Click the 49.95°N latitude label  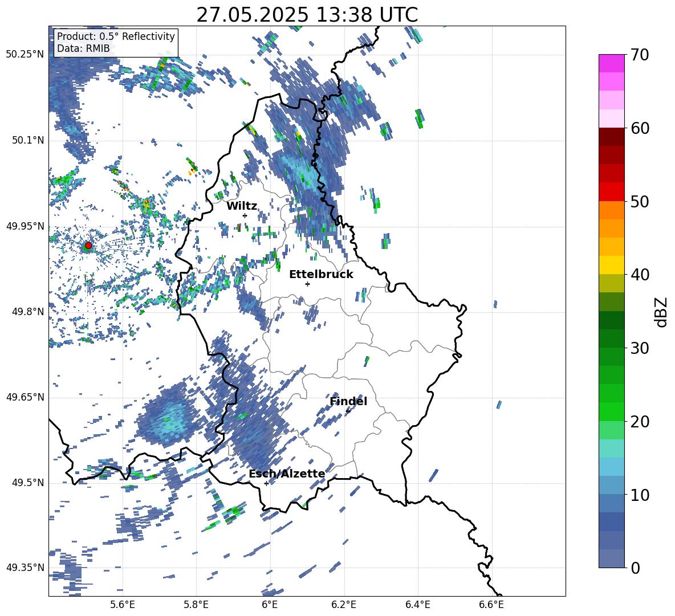tap(25, 226)
